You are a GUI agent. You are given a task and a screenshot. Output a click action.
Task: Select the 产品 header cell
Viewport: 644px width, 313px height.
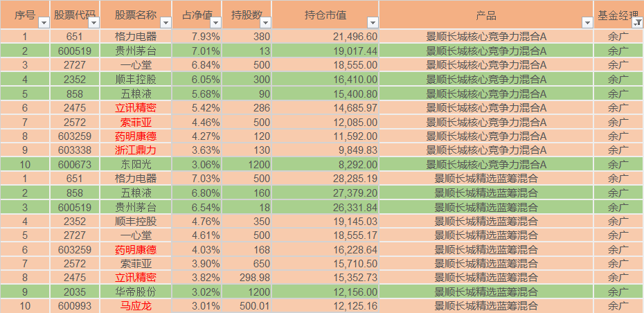pyautogui.click(x=486, y=15)
